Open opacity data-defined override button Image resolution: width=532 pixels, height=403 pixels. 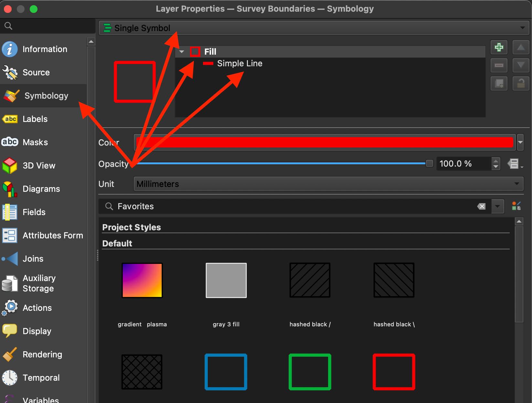514,164
